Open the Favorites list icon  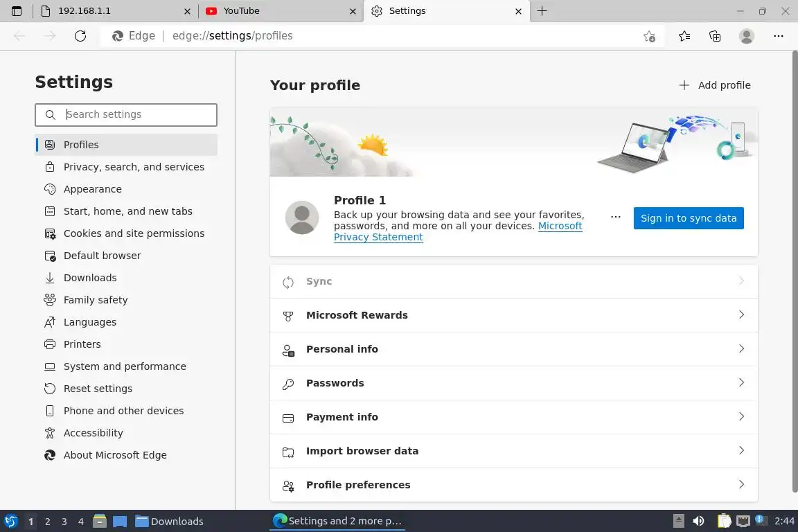(x=684, y=36)
